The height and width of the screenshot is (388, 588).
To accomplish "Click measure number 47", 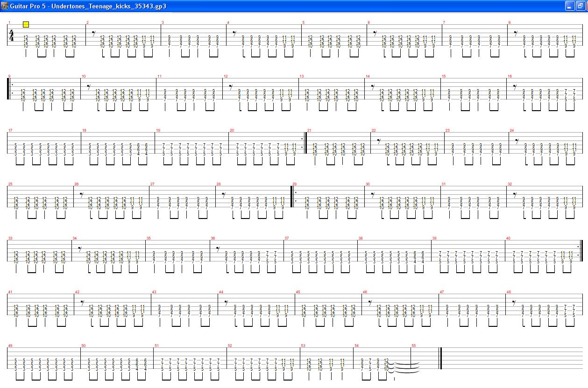I will tap(442, 292).
